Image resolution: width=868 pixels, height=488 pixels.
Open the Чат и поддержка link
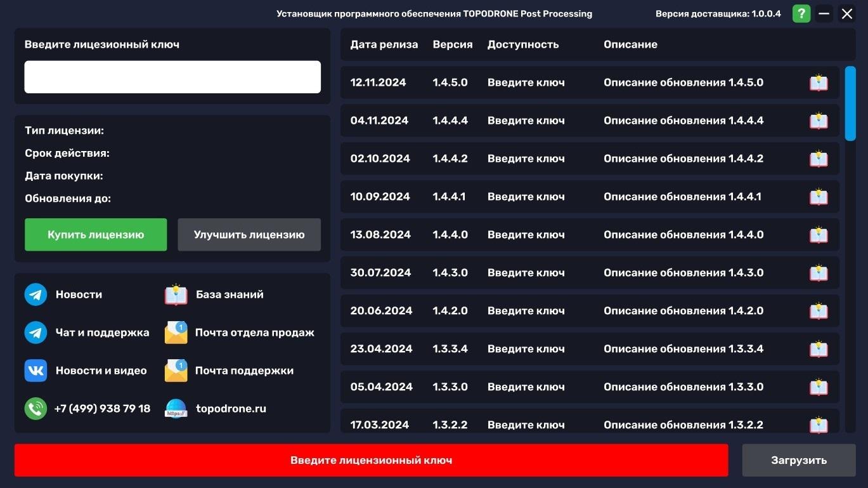point(102,333)
